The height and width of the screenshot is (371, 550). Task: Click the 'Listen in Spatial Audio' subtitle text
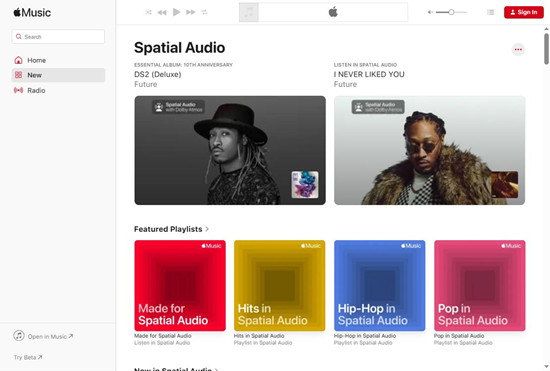click(x=162, y=343)
